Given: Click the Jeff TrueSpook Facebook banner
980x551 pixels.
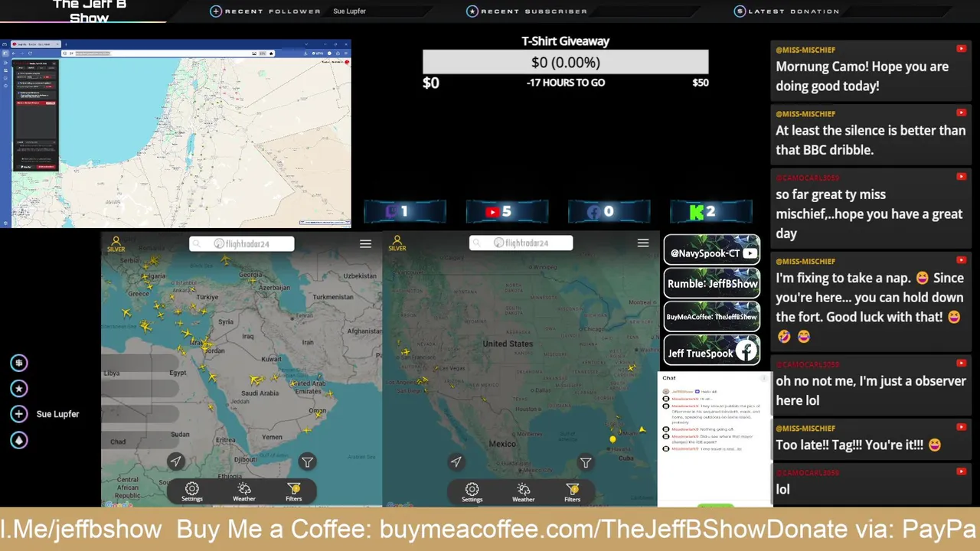Looking at the screenshot, I should coord(712,351).
